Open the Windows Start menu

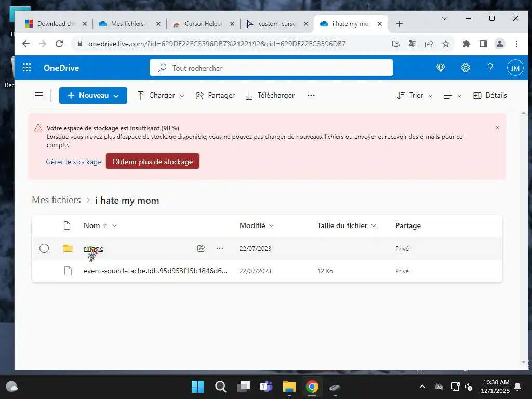coord(197,387)
